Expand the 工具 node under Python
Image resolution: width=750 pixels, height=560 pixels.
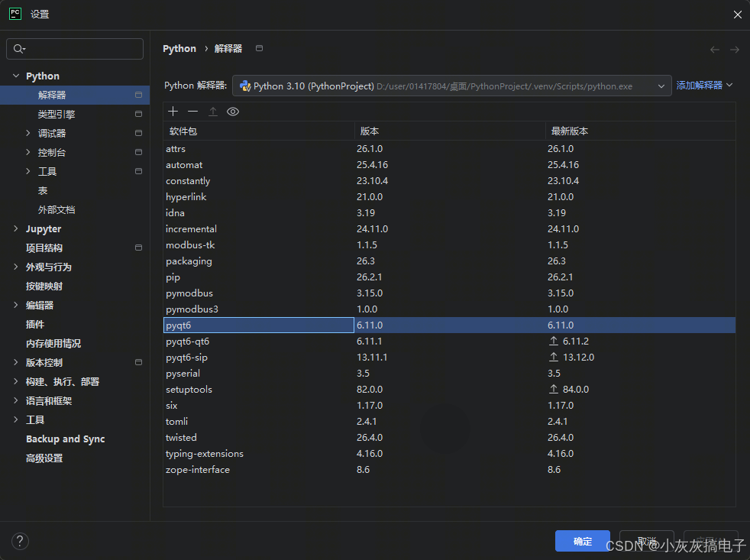tap(27, 171)
